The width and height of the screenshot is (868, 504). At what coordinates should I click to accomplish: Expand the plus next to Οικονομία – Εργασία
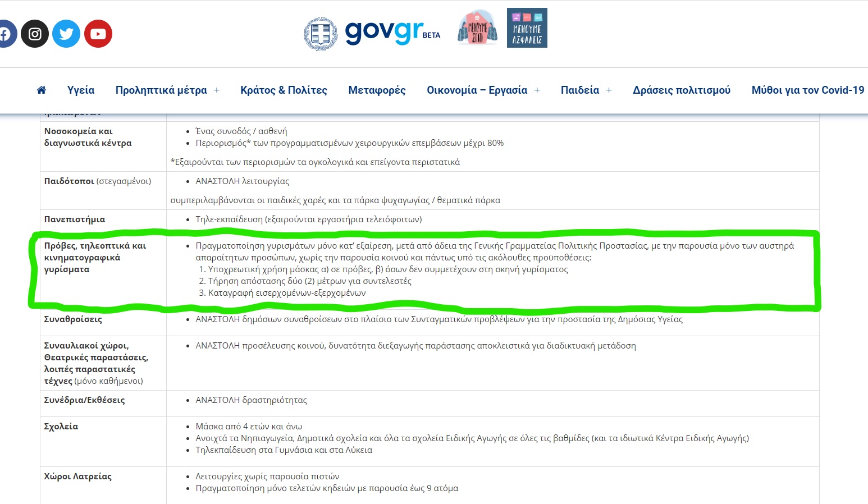pos(537,90)
